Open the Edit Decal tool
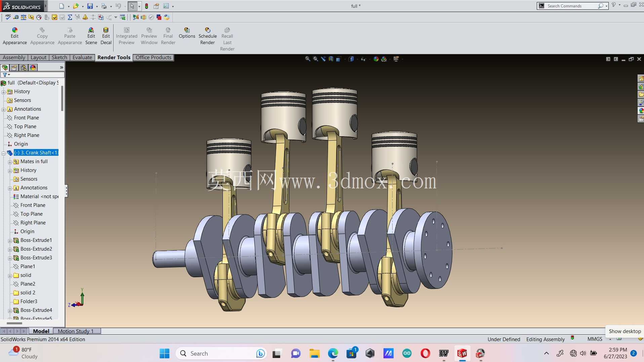Screen dimensions: 644x362 [x=106, y=36]
